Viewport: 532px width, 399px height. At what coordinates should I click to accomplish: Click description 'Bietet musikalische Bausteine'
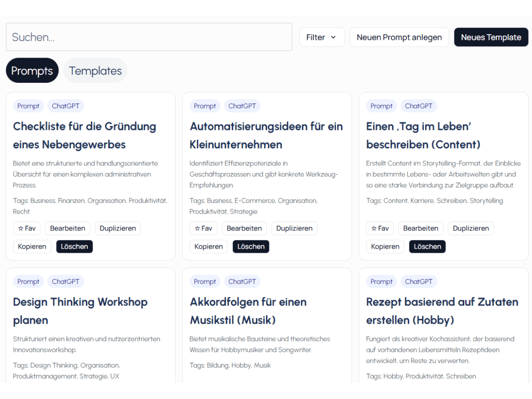[x=260, y=344]
